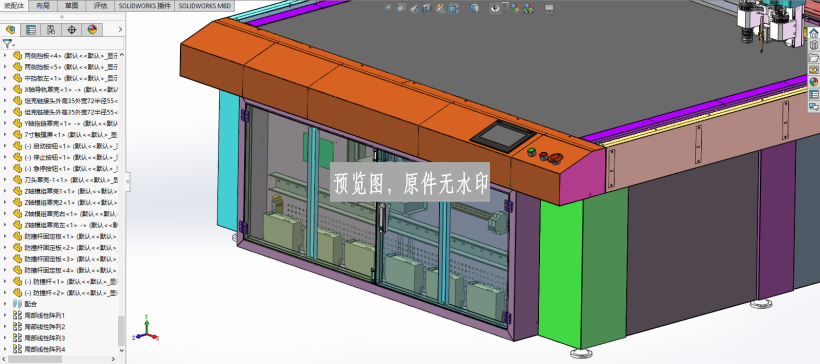This screenshot has width=820, height=364.
Task: Switch to the DimXpertManager crosshair tab
Action: pos(72,30)
